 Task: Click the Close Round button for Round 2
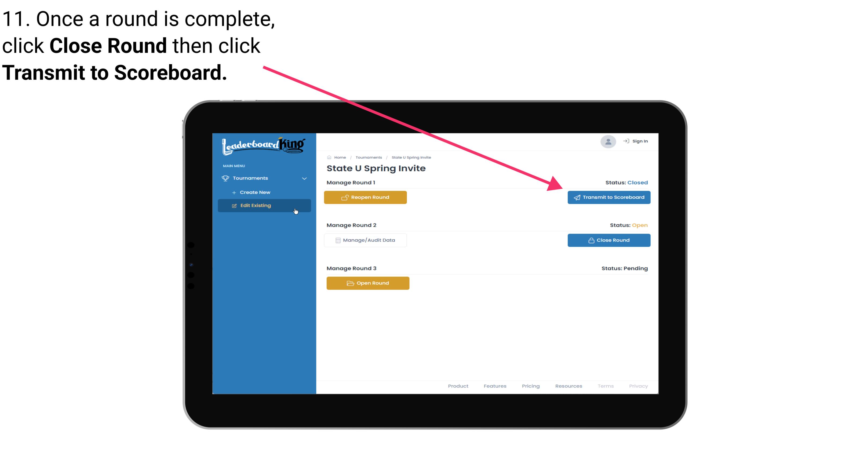(609, 240)
